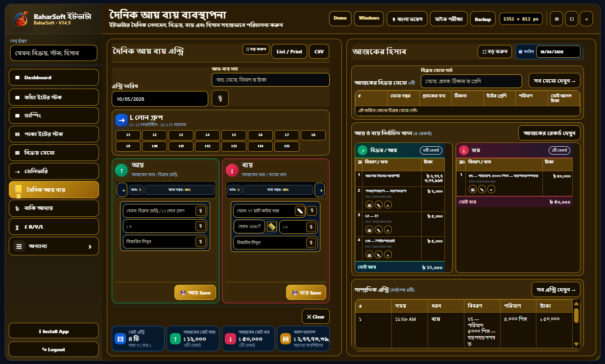Click the mic icon in the income বিস্তারিত লিখুন field
This screenshot has width=605, height=364.
pyautogui.click(x=200, y=242)
